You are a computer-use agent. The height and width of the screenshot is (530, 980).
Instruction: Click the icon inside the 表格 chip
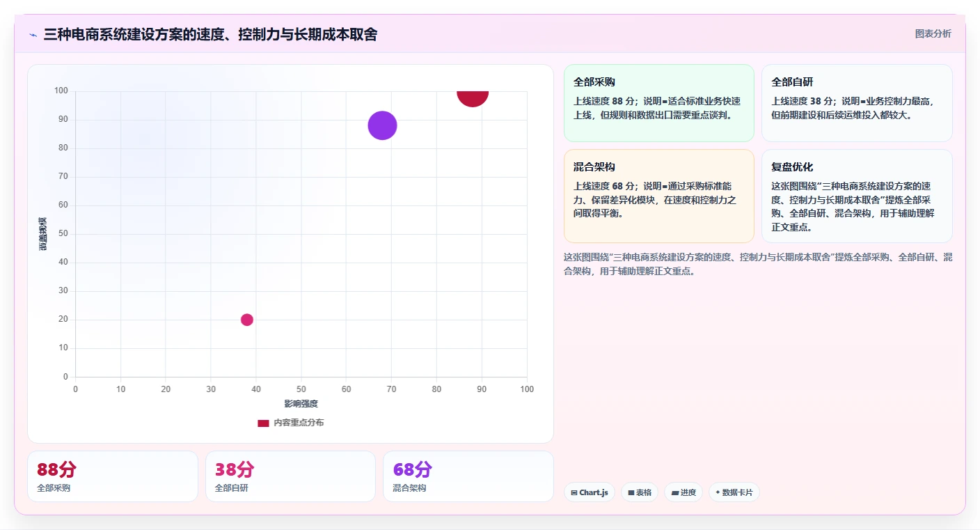coord(631,492)
